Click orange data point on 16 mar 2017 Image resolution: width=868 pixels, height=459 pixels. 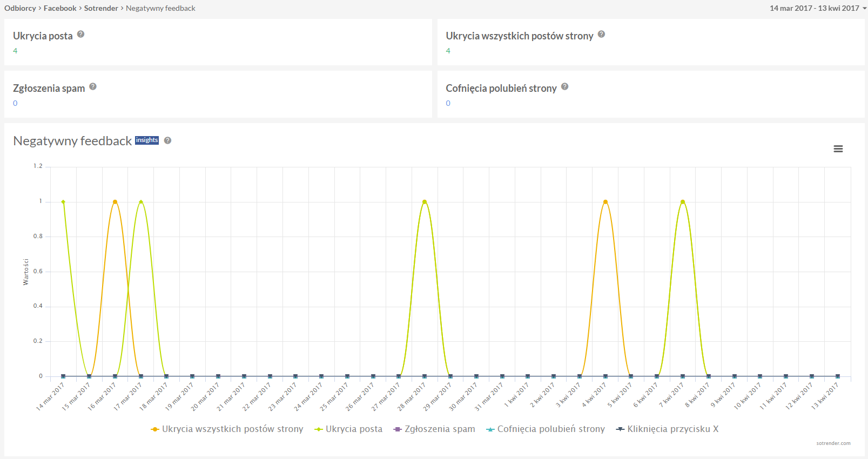[115, 202]
